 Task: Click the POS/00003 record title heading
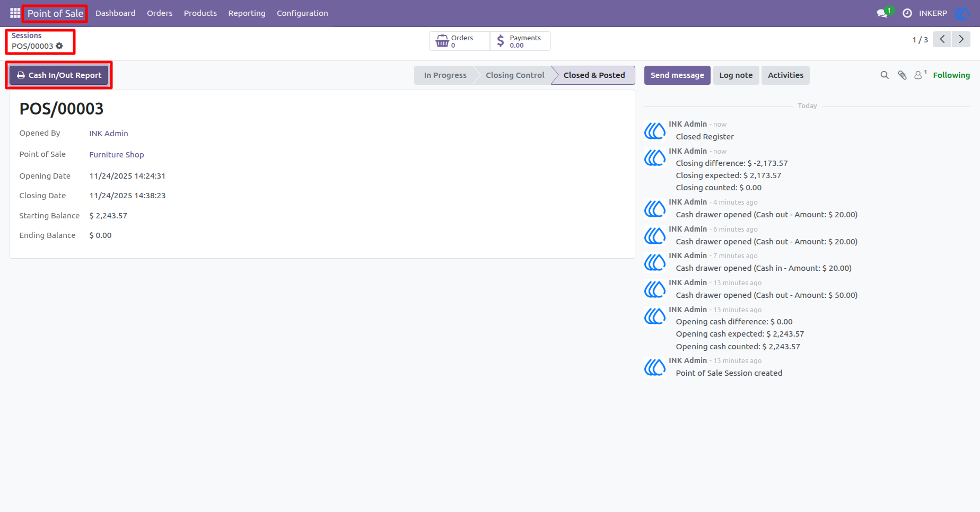(x=62, y=109)
